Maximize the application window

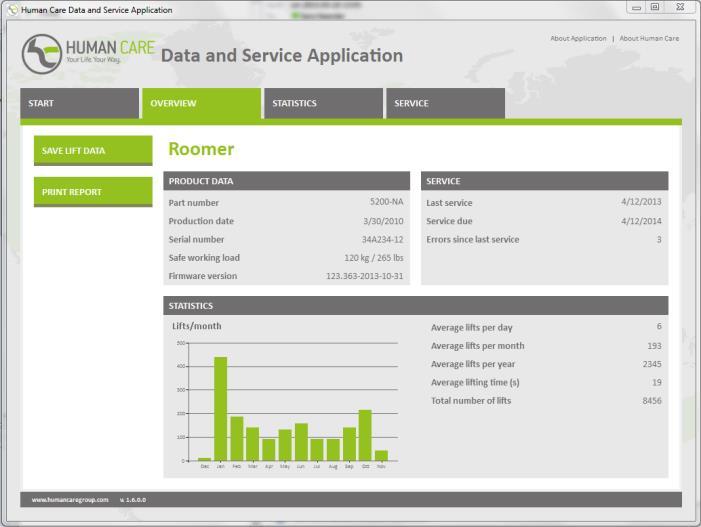pyautogui.click(x=655, y=7)
